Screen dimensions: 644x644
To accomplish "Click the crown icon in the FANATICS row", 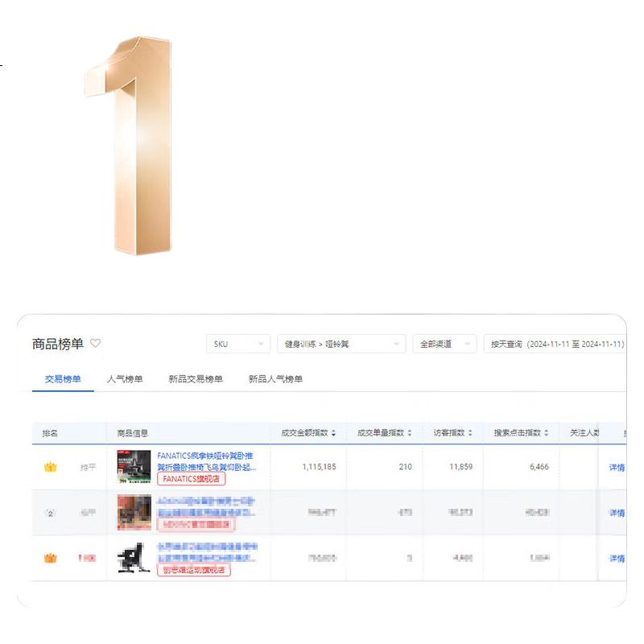I will pos(50,467).
